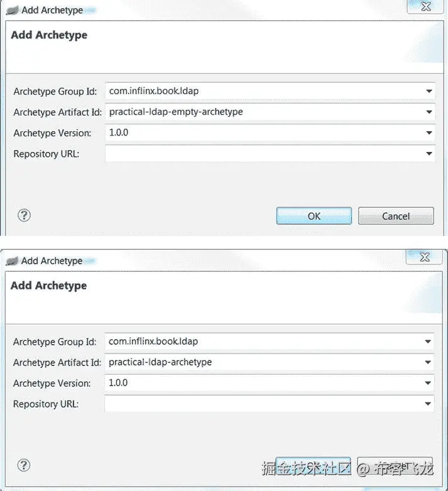Close the lower Add Archetype dialog
The height and width of the screenshot is (491, 448).
425,257
